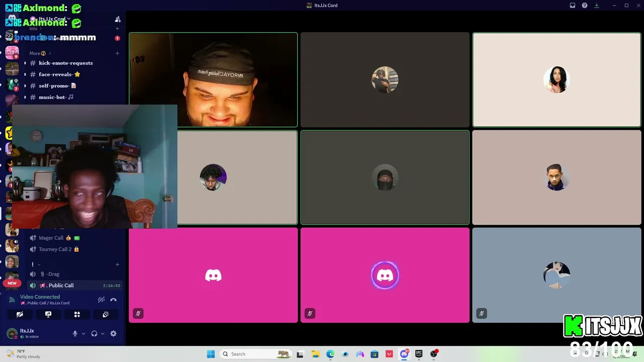Click the download update icon

click(597, 6)
